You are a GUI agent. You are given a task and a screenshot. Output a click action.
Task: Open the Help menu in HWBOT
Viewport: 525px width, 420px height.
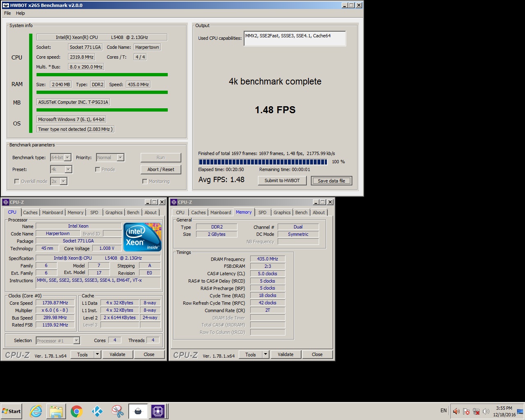[x=20, y=13]
